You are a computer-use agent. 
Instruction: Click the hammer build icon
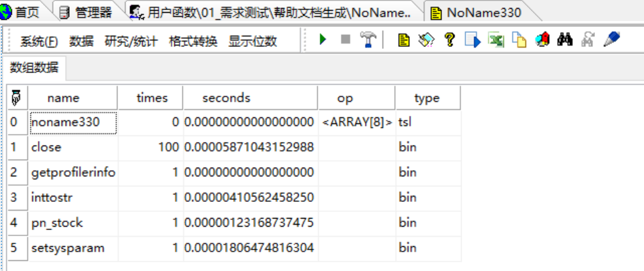click(368, 40)
